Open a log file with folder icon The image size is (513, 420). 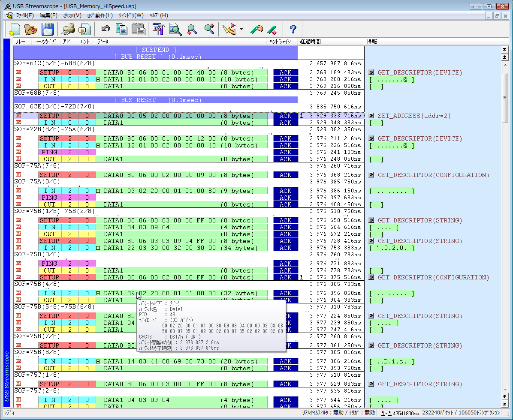click(x=31, y=30)
